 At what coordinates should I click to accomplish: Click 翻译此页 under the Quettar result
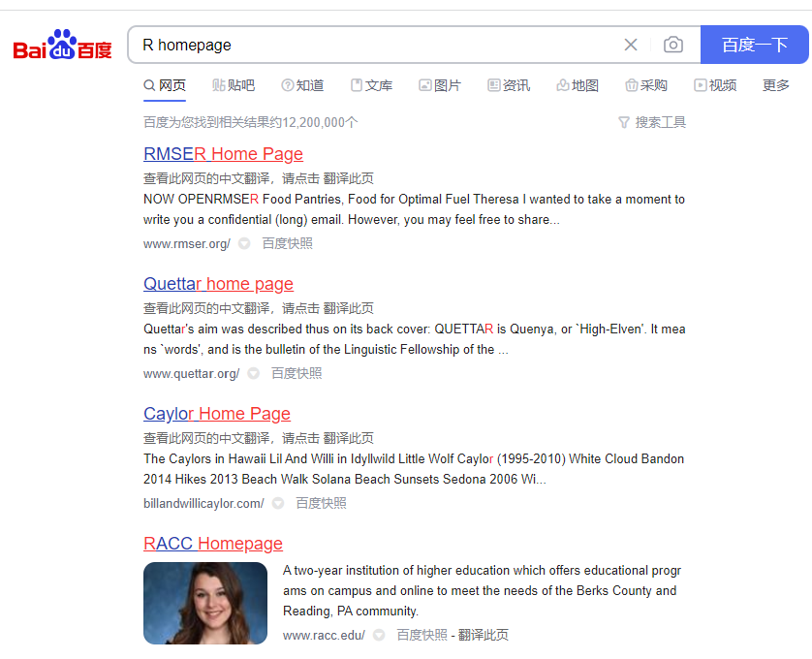click(x=348, y=308)
